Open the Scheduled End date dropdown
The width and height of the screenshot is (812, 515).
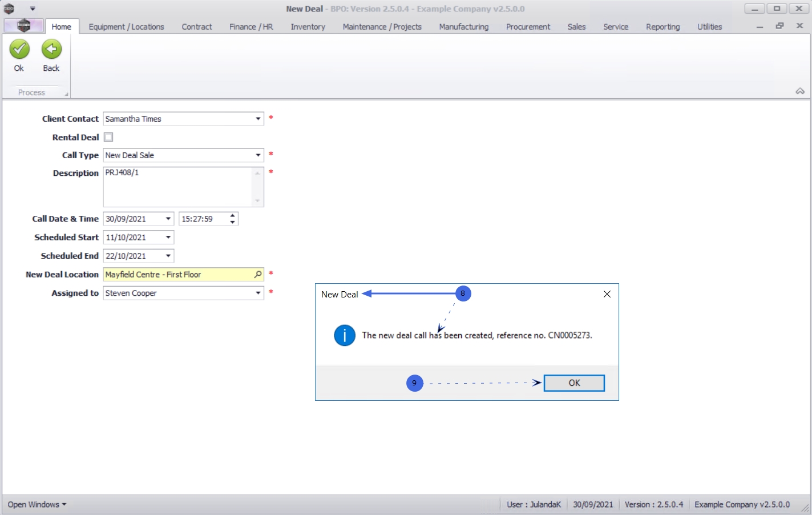click(x=168, y=256)
